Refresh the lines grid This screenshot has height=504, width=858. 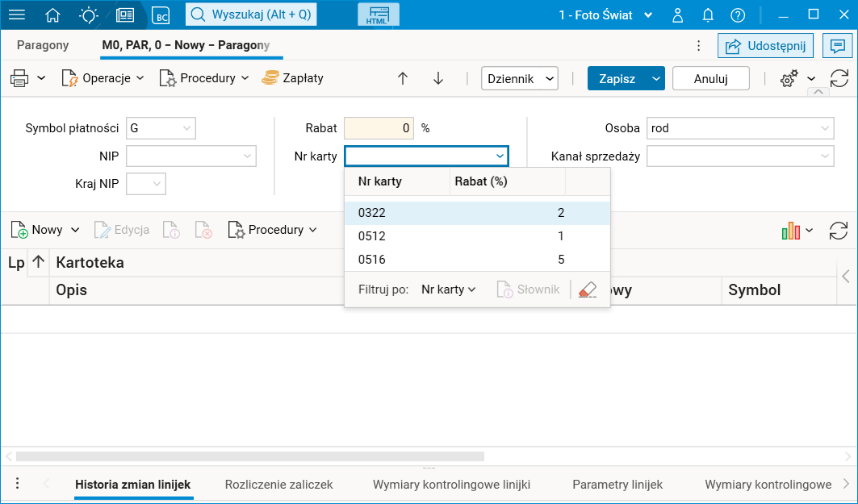click(x=839, y=231)
